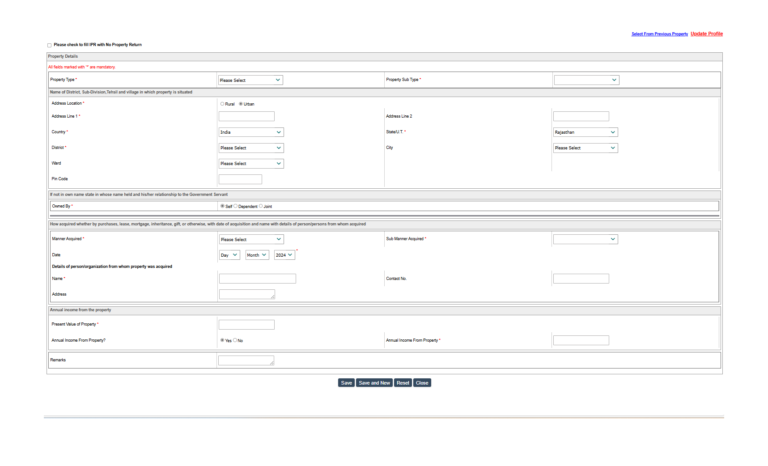768x466 pixels.
Task: Focus the Address Line 2 field
Action: [x=581, y=116]
